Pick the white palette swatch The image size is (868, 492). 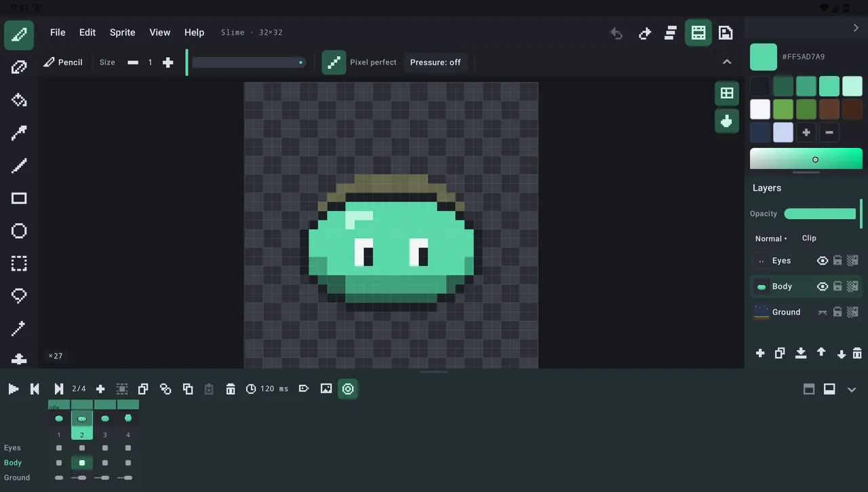point(760,109)
